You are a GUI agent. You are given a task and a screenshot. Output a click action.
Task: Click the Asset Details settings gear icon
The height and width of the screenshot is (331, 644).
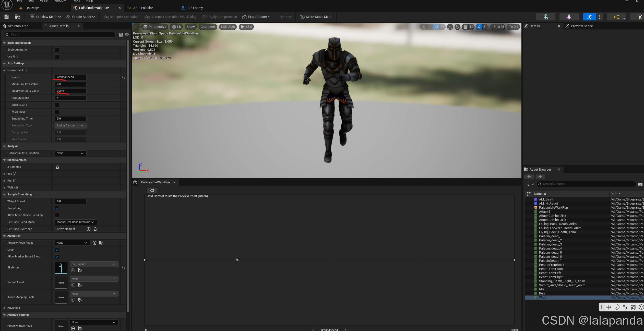pos(127,35)
